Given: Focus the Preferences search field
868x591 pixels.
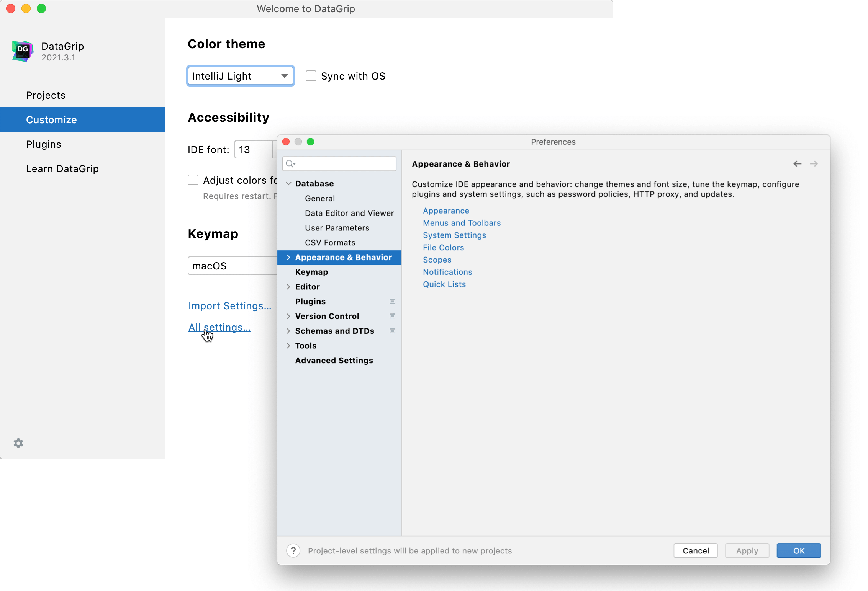Looking at the screenshot, I should [x=339, y=164].
